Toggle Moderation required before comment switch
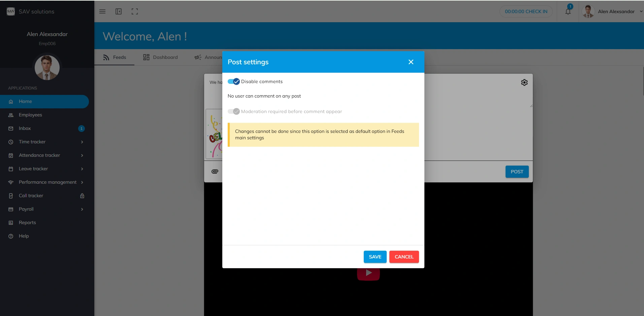 tap(233, 111)
